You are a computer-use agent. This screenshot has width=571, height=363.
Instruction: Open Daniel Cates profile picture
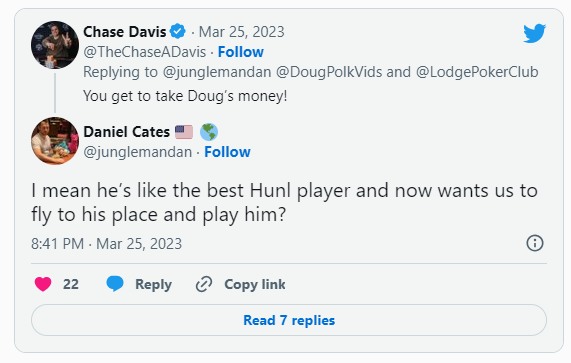tap(55, 141)
